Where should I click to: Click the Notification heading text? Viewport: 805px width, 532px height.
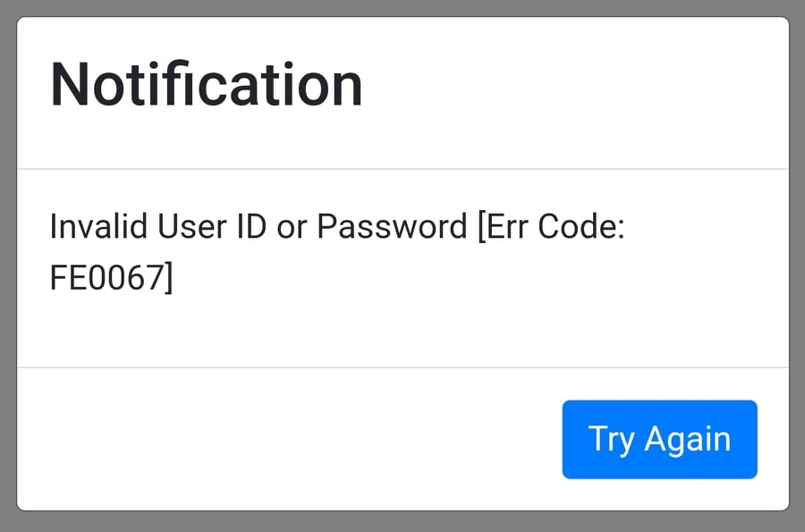click(x=207, y=85)
